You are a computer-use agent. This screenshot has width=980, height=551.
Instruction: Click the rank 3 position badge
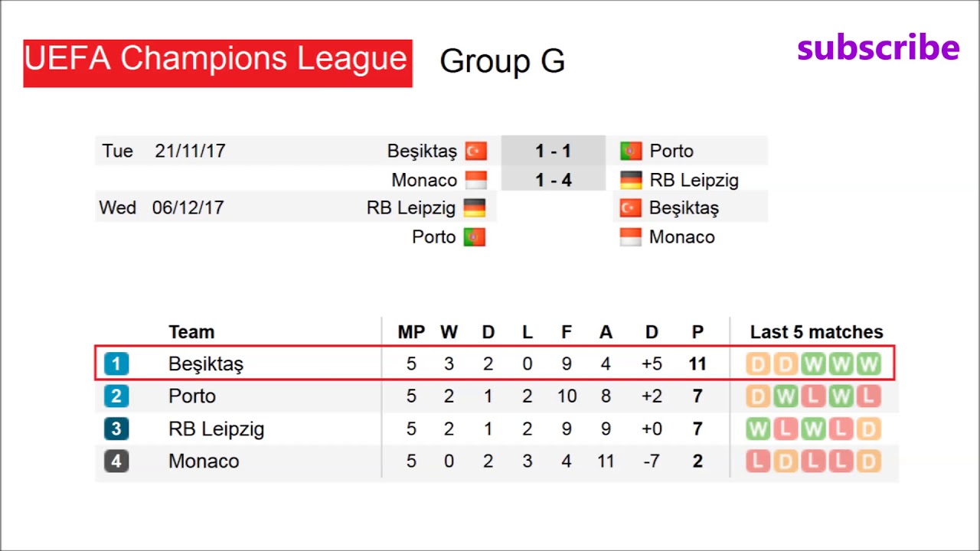coord(116,429)
